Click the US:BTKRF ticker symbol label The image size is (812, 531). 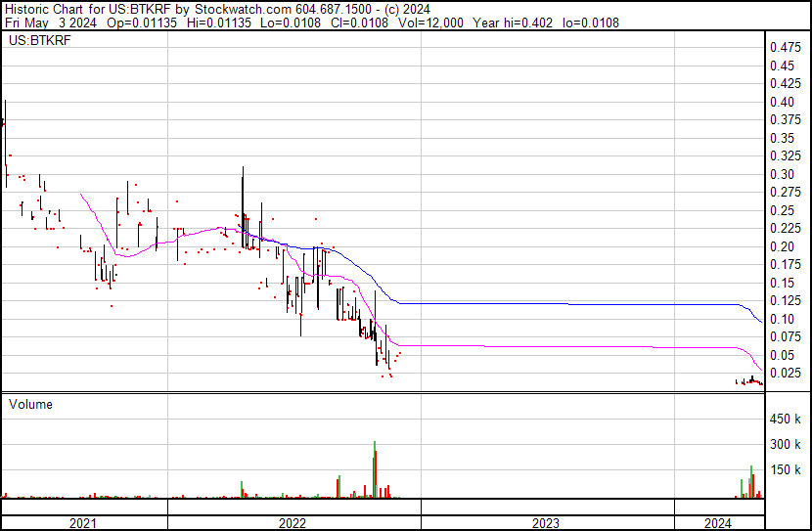pyautogui.click(x=39, y=41)
